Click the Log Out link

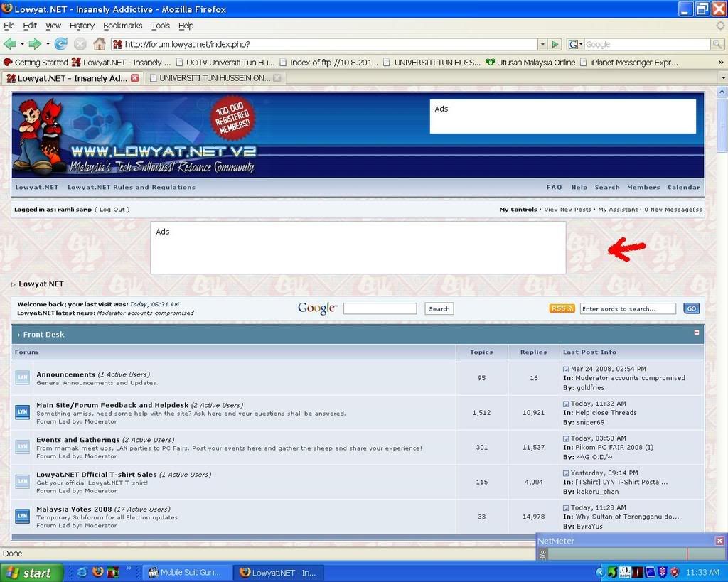point(112,210)
